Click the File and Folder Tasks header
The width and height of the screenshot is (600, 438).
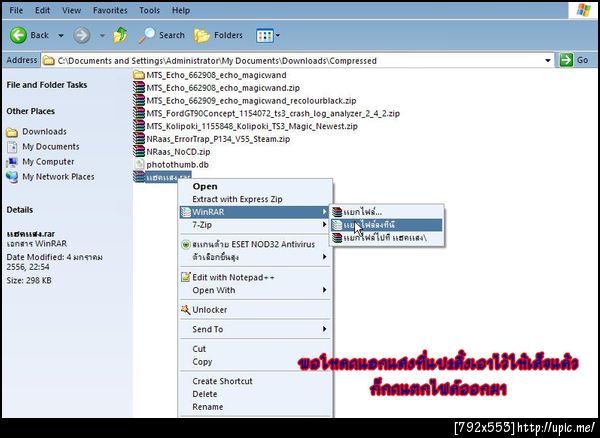[47, 85]
